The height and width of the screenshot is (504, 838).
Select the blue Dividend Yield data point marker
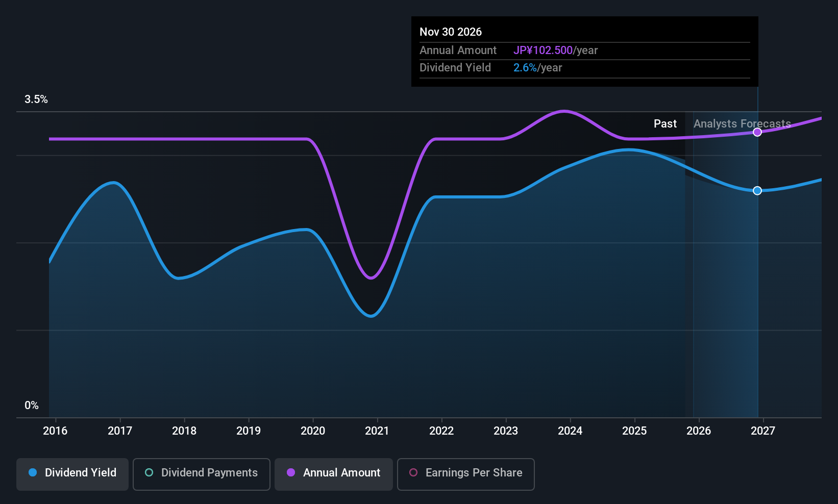[757, 190]
